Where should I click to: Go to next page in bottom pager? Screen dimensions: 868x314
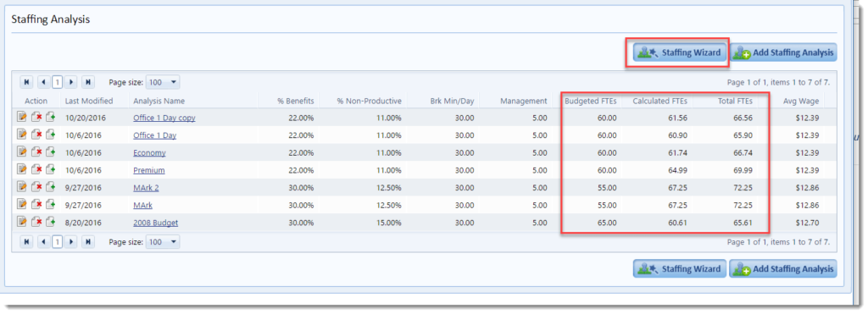(71, 241)
